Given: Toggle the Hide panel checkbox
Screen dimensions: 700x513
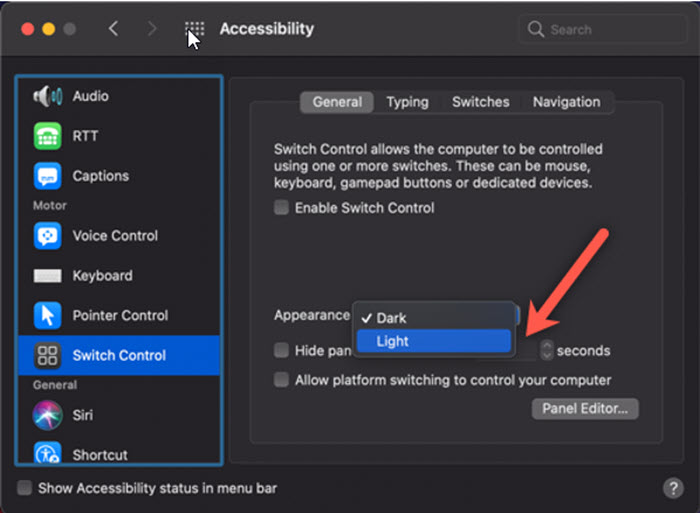Looking at the screenshot, I should point(281,350).
